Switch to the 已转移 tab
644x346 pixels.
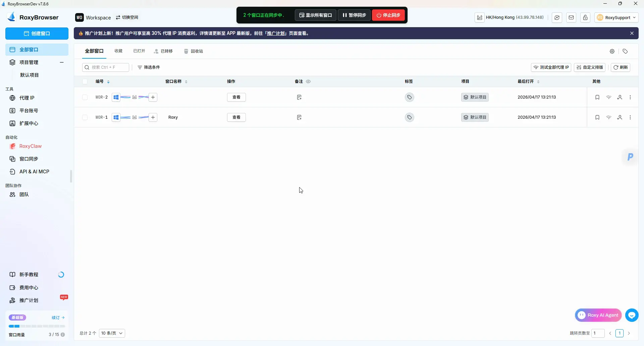pos(163,51)
